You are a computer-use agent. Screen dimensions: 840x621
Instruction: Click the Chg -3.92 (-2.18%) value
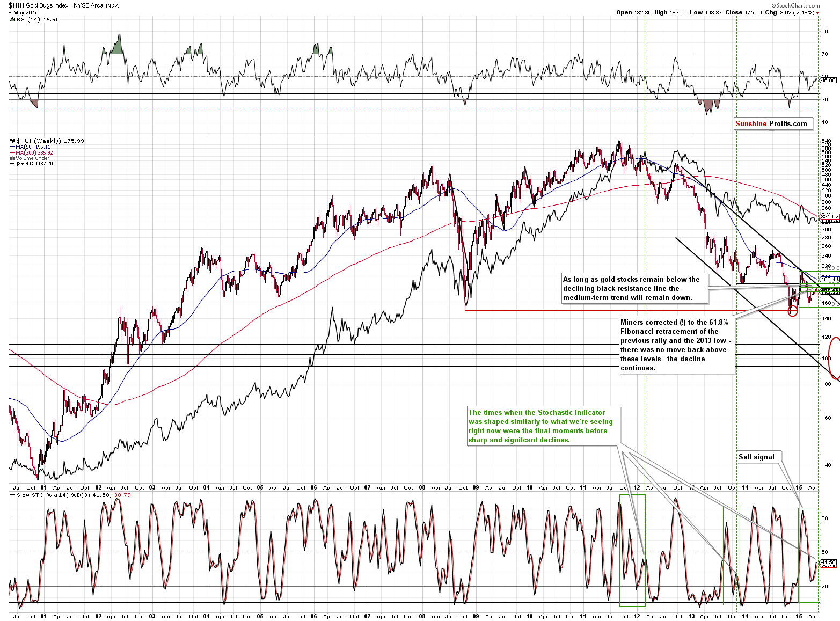[x=790, y=12]
